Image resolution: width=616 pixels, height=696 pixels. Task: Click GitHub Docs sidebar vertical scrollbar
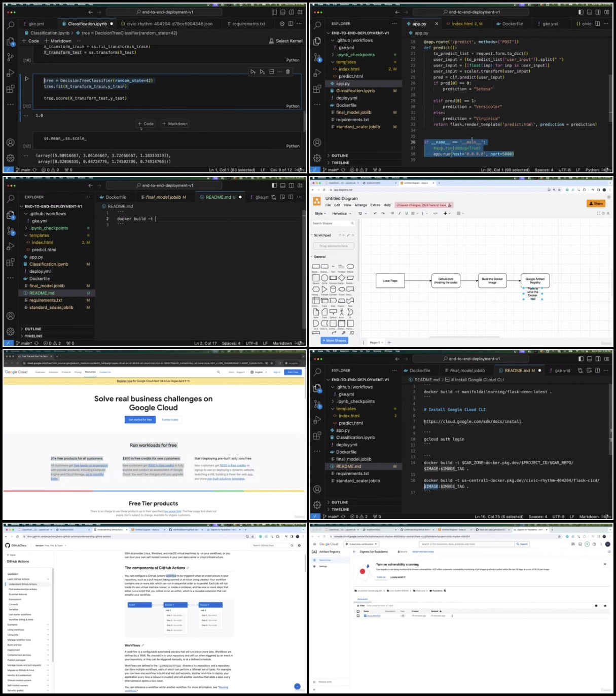click(x=53, y=614)
